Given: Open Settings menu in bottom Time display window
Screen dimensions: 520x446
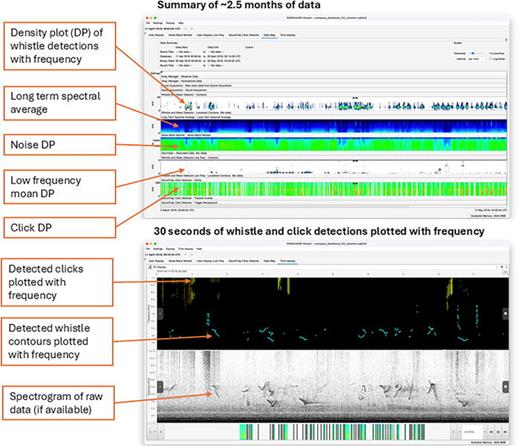Looking at the screenshot, I should (158, 249).
